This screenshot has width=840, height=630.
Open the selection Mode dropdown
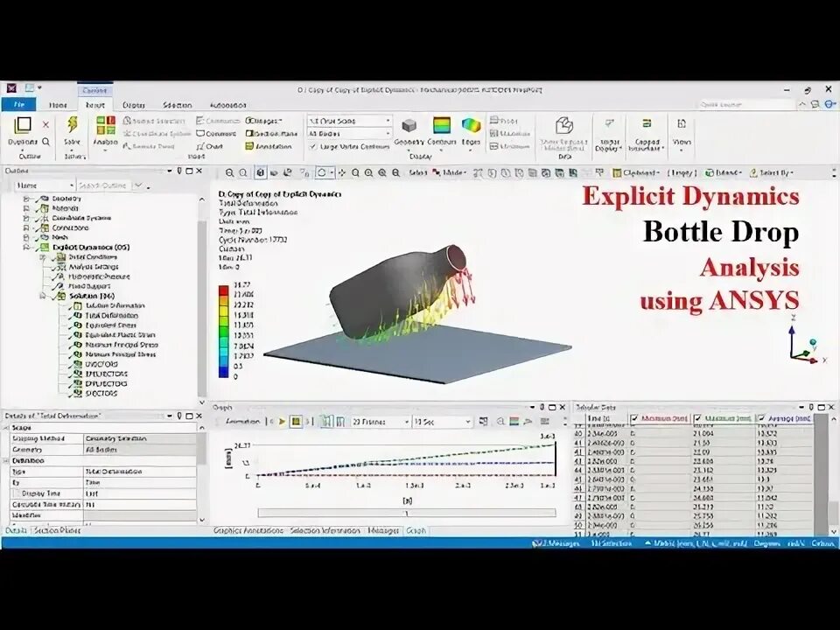click(450, 173)
